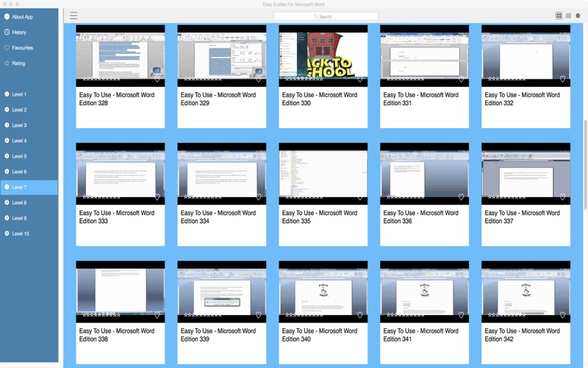Toggle heart icon on Edition 338
This screenshot has width=588, height=368.
[x=157, y=315]
